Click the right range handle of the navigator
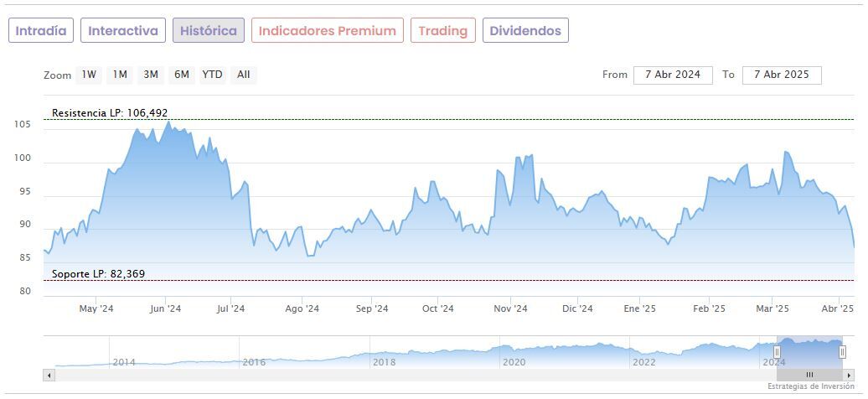 [842, 352]
